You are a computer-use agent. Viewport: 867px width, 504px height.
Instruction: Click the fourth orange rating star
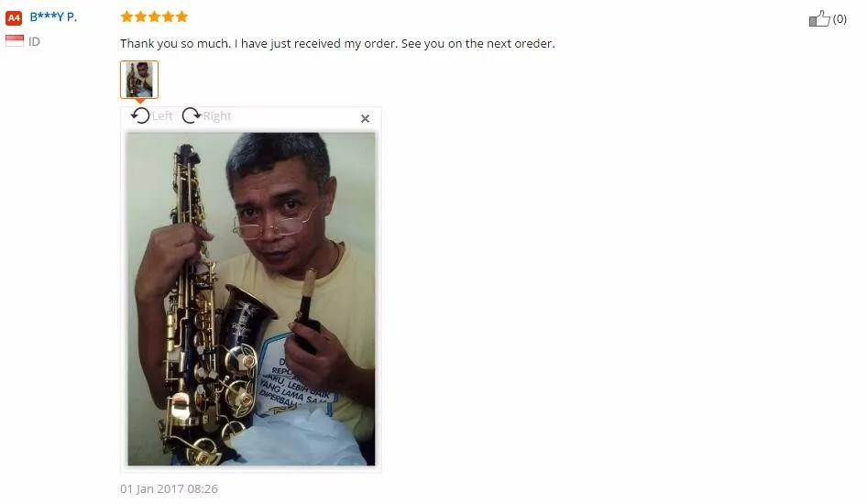point(168,16)
